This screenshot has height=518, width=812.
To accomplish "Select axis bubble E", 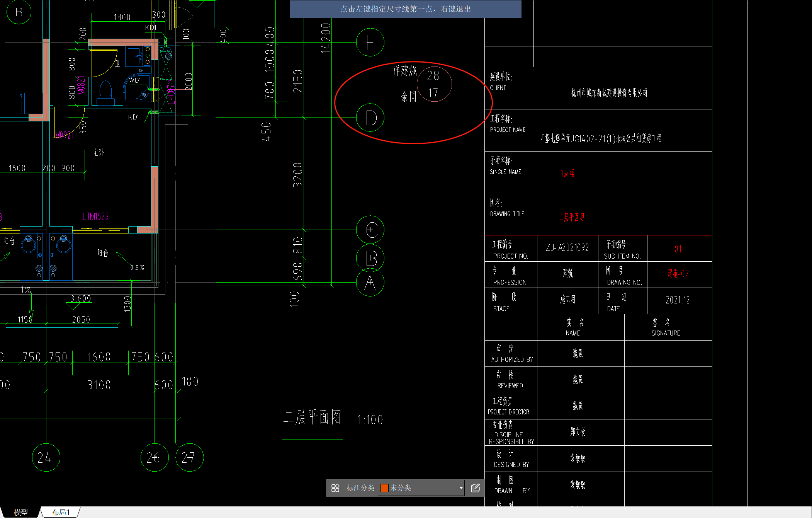I will tap(370, 43).
